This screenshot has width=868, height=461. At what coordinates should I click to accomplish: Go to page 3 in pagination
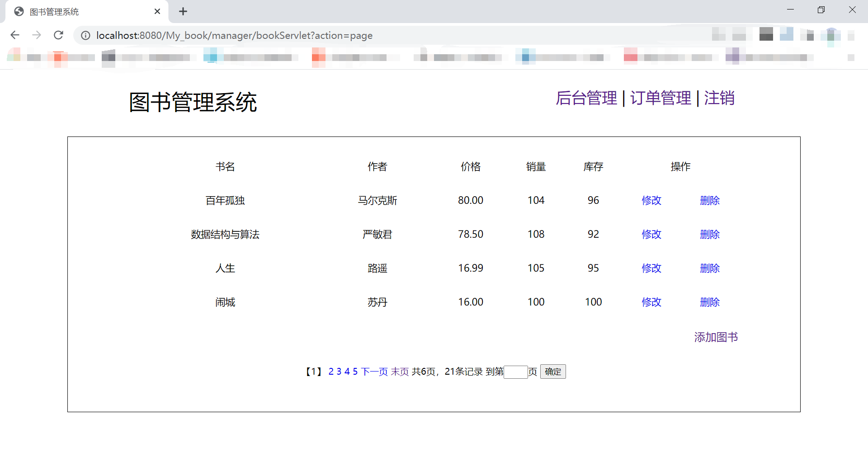point(339,372)
